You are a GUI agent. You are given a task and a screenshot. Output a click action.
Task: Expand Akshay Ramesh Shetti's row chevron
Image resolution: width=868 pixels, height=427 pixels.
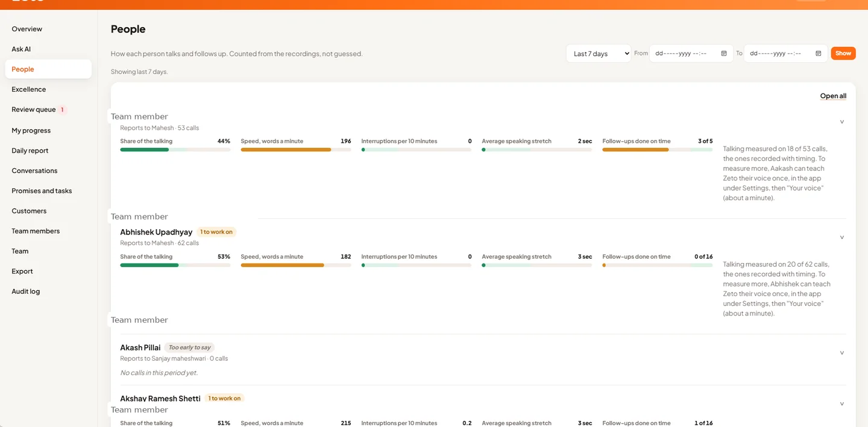pyautogui.click(x=842, y=404)
